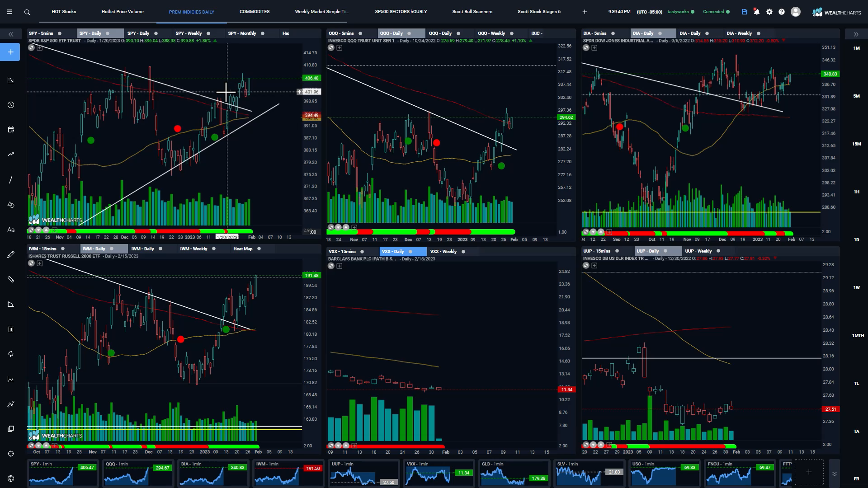Select the shapes drawing tool
This screenshot has width=868, height=488.
click(x=11, y=205)
